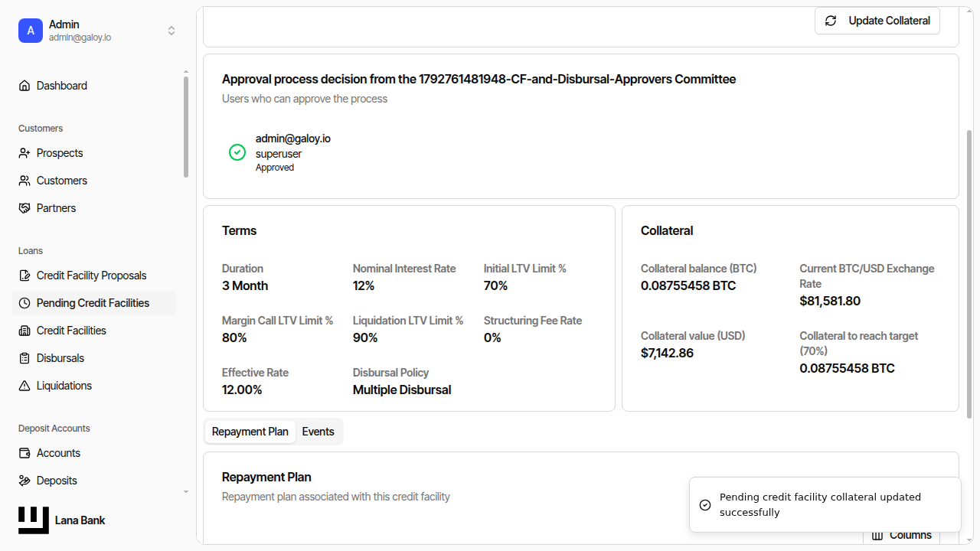The height and width of the screenshot is (551, 980).
Task: Click the Deposits hand-coins icon
Action: coord(24,481)
